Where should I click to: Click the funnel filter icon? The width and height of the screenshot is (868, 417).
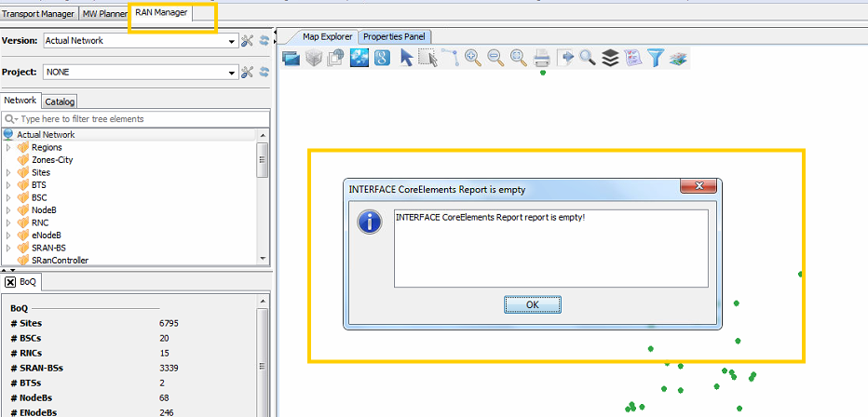click(656, 58)
